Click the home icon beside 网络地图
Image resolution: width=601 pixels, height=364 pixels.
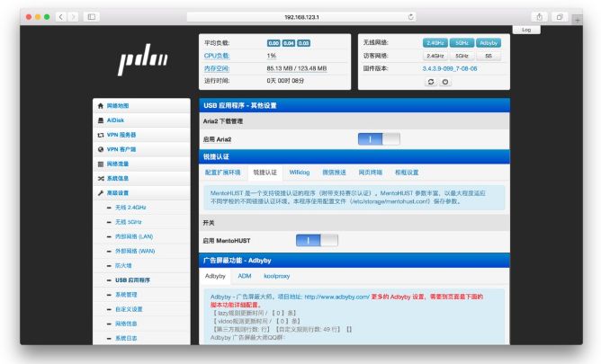tap(101, 106)
